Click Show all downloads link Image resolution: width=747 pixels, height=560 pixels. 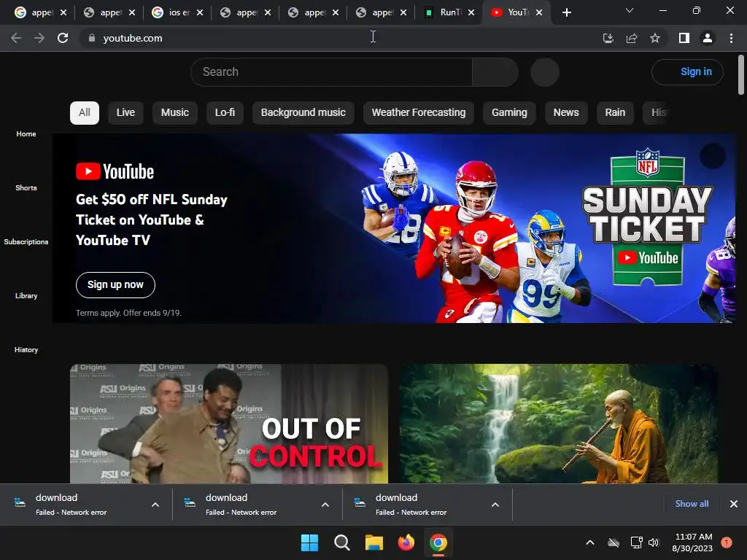point(692,504)
